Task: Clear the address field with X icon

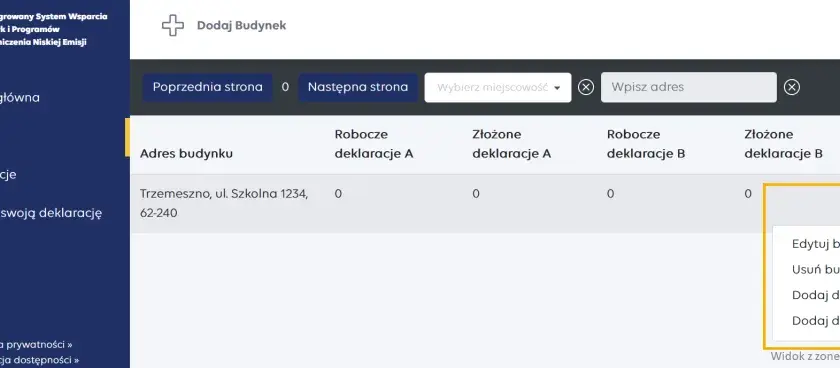Action: pos(792,87)
